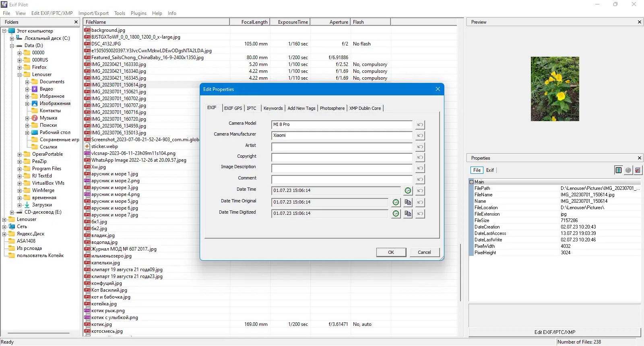Open the EXIF GPS tab
Image resolution: width=644 pixels, height=346 pixels.
(233, 108)
